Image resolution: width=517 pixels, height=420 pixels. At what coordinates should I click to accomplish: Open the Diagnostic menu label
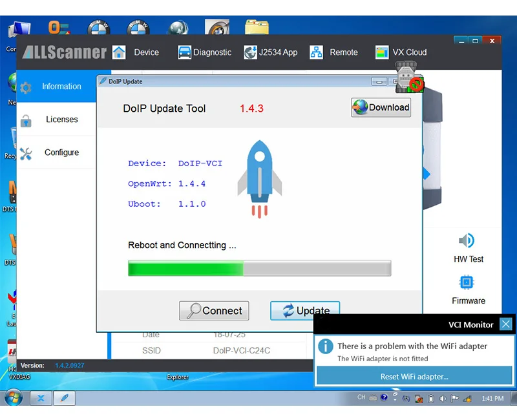click(x=212, y=52)
